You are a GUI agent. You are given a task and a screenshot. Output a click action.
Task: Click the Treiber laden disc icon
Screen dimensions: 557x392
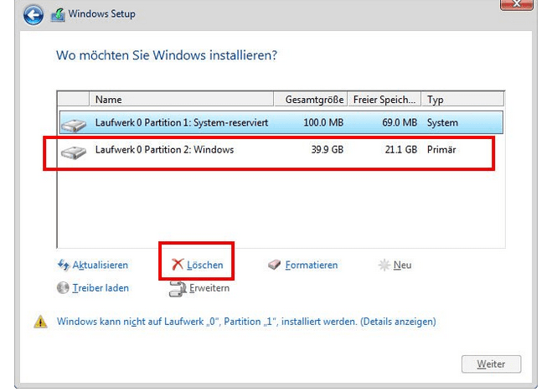pos(63,288)
